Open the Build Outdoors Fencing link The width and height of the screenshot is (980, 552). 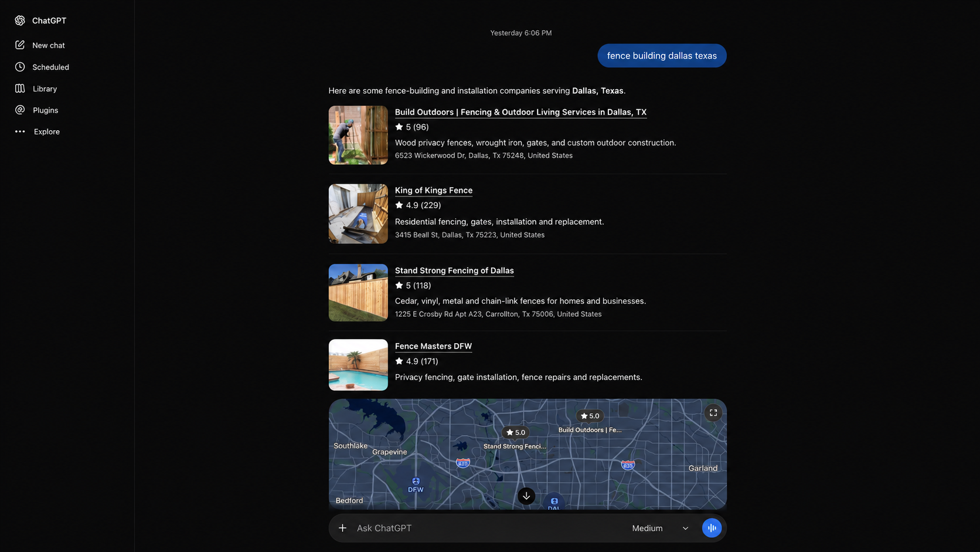(520, 112)
